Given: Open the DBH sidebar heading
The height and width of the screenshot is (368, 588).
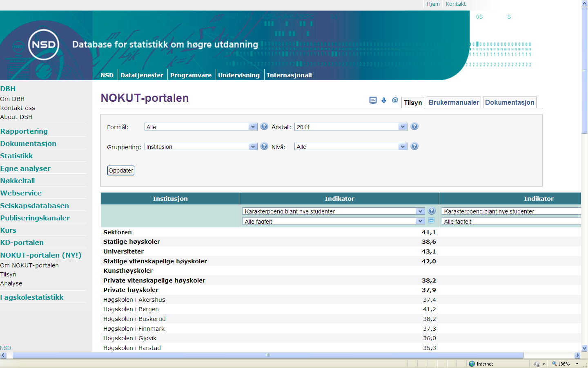Looking at the screenshot, I should coord(8,89).
